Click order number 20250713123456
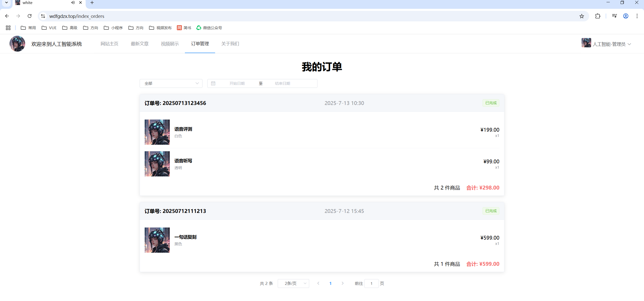 click(175, 103)
